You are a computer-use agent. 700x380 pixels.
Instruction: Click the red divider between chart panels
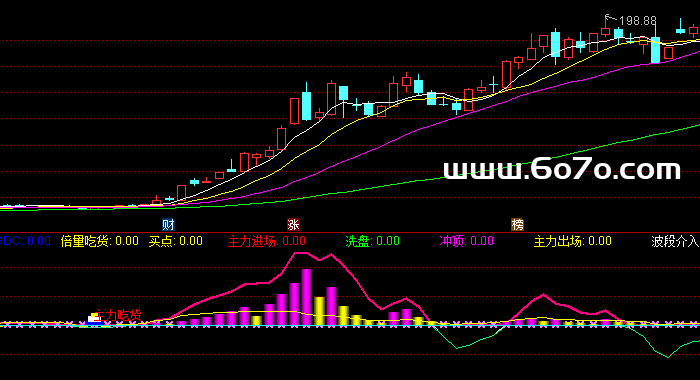[350, 233]
